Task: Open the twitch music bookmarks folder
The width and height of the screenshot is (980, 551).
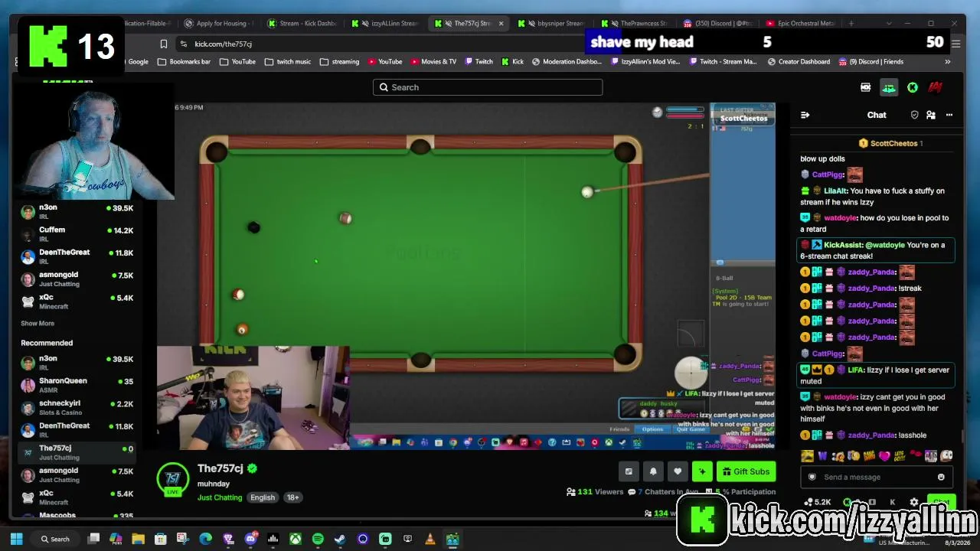Action: [x=288, y=62]
